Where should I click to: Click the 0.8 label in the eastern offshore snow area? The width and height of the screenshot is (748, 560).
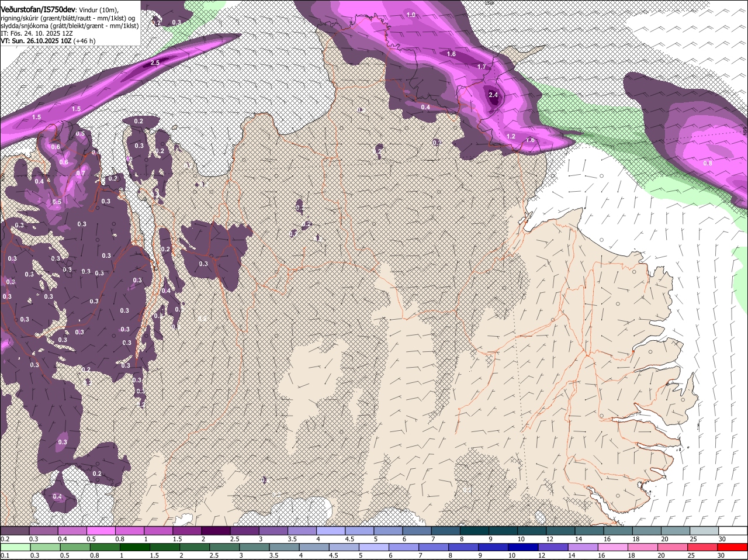(x=708, y=163)
